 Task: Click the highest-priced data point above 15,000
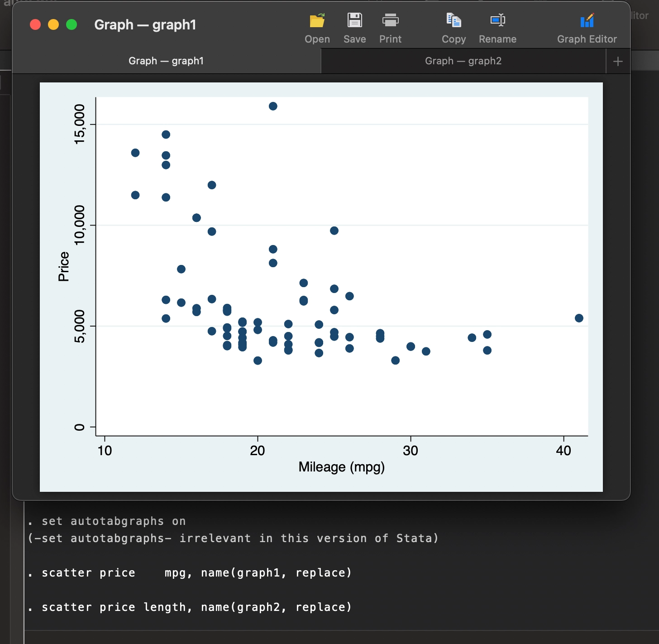[x=273, y=106]
